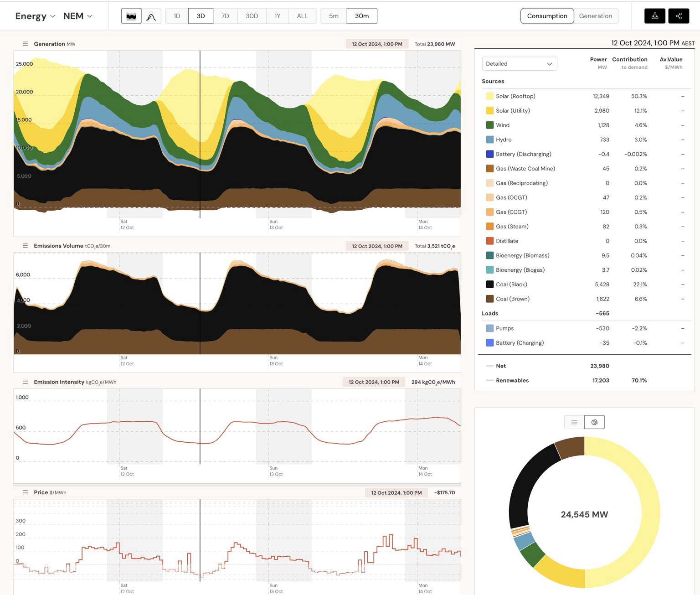The width and height of the screenshot is (700, 595).
Task: Select the 1Y range tab
Action: tap(277, 16)
